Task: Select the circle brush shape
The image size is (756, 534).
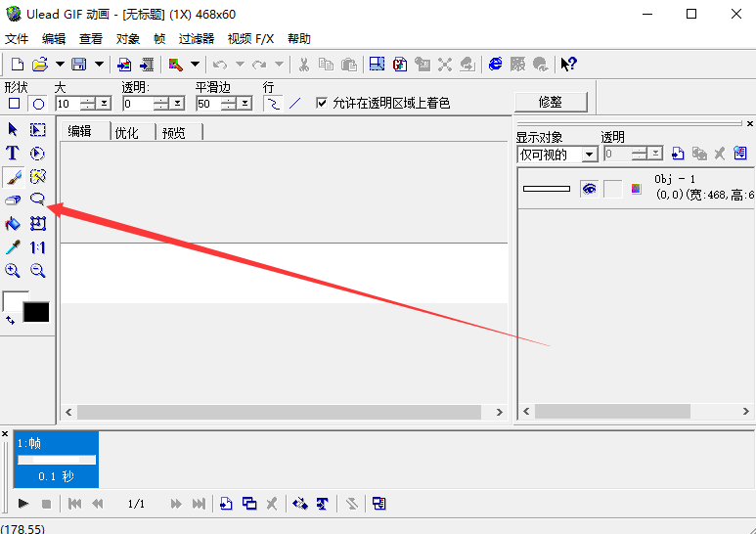Action: pyautogui.click(x=38, y=104)
